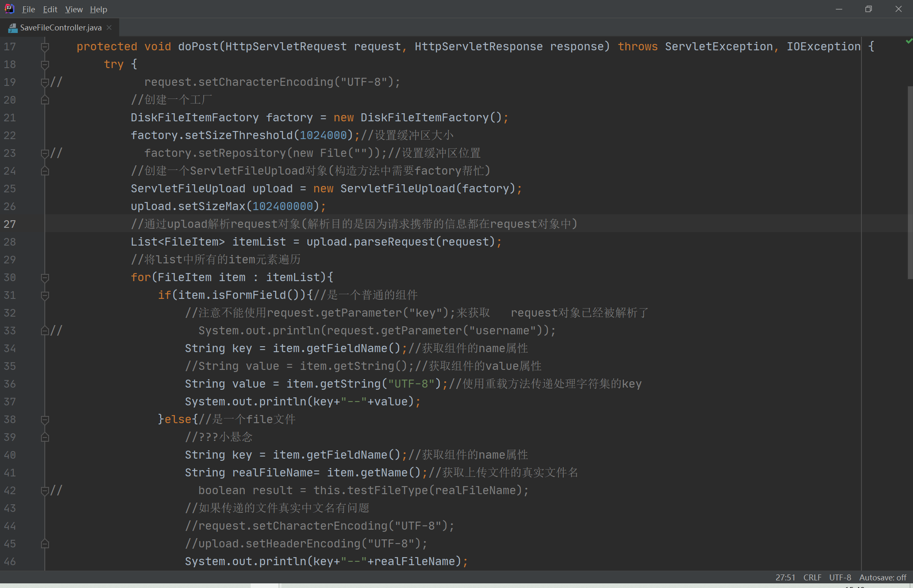
Task: Click realFileName variable on line 41
Action: (x=273, y=473)
